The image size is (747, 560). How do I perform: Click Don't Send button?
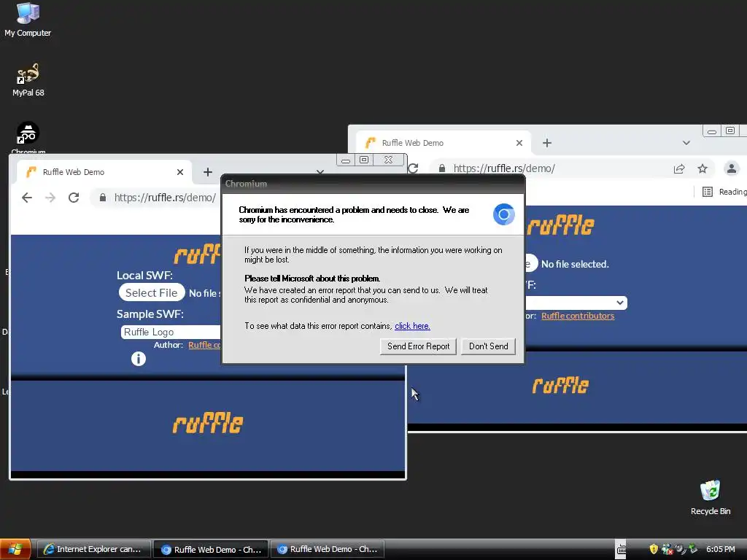pyautogui.click(x=488, y=346)
